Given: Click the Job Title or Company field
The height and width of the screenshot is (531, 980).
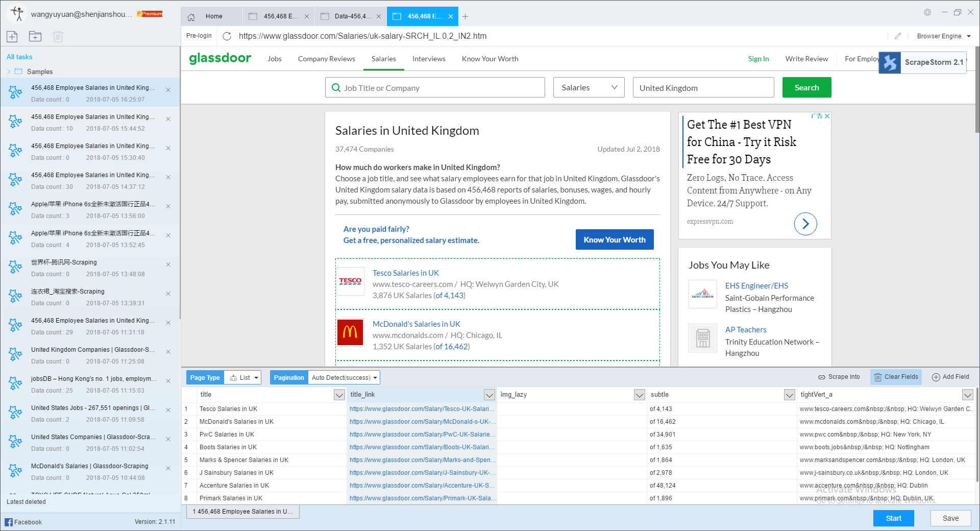Looking at the screenshot, I should point(435,87).
